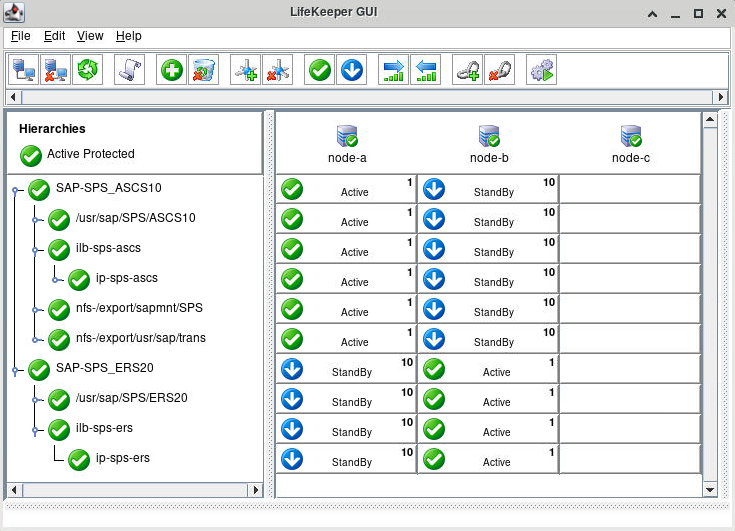Screen dimensions: 735x531
Task: Click the Unextend Resource Hierarchy left-arrow icon
Action: pos(426,70)
